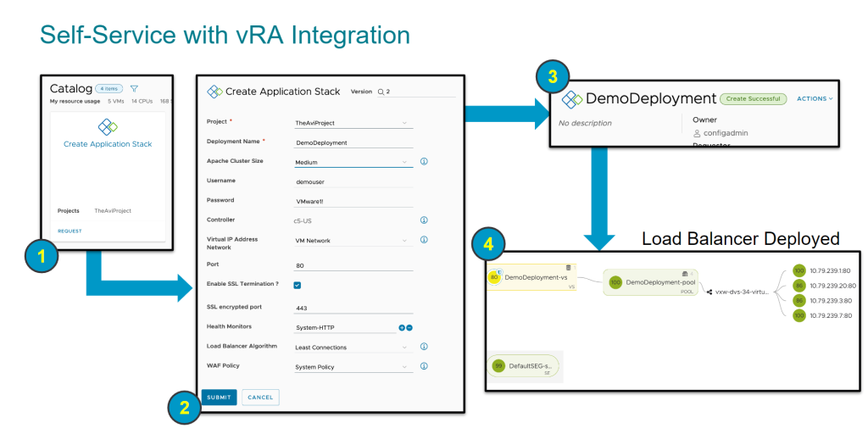Select the DemoDeployment-pool node
Screen dimensions: 868x434
click(651, 282)
